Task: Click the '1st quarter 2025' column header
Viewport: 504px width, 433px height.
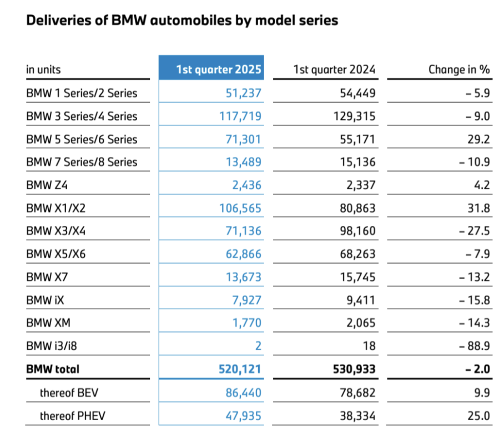Action: coord(219,69)
